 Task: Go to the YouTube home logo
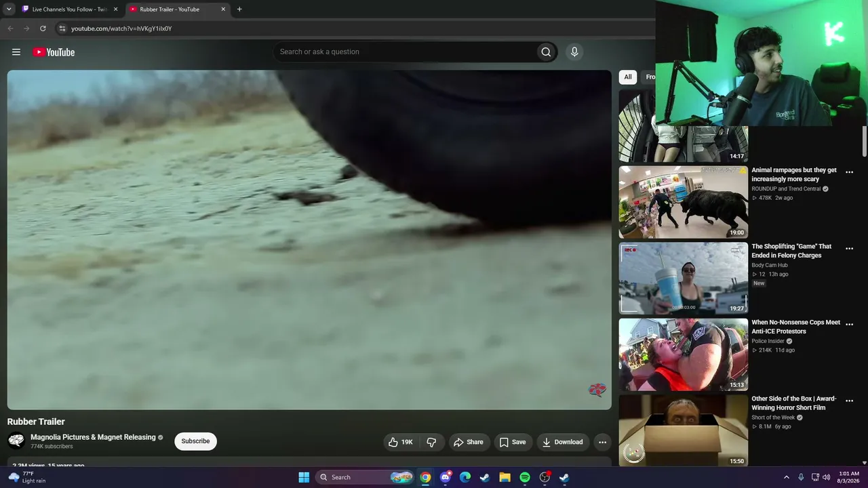(54, 52)
